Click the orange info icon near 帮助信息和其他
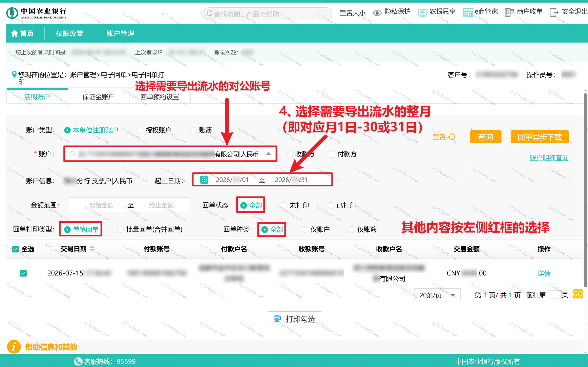The width and height of the screenshot is (588, 367). click(x=14, y=347)
